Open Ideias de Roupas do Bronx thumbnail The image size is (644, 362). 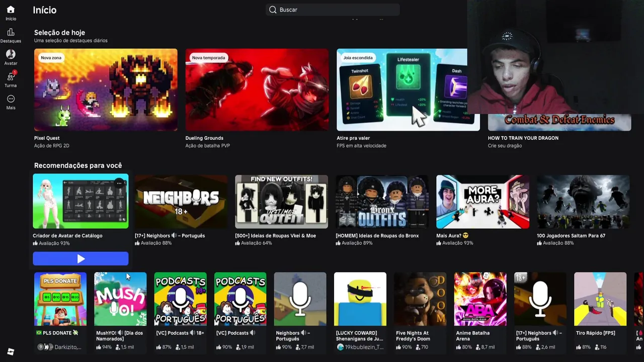click(382, 202)
